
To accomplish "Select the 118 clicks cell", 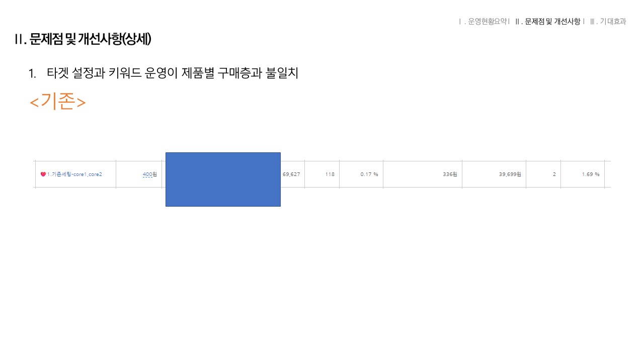I will tap(330, 174).
